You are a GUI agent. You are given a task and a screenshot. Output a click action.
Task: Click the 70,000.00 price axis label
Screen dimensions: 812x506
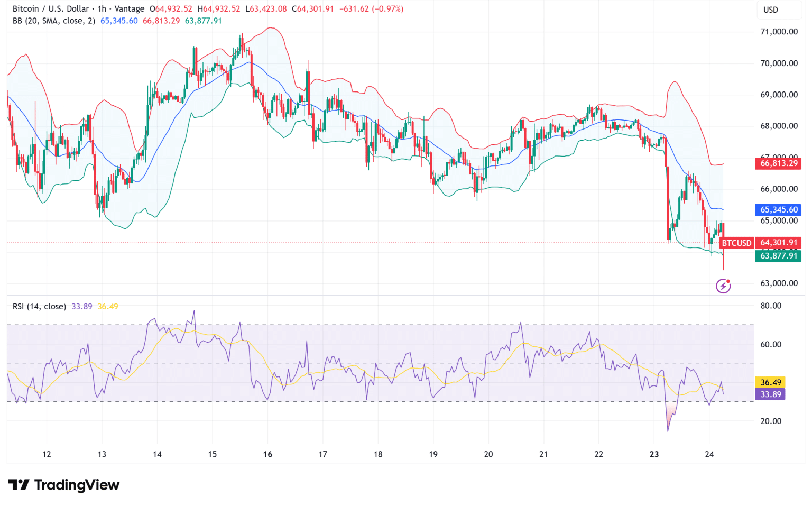click(779, 63)
